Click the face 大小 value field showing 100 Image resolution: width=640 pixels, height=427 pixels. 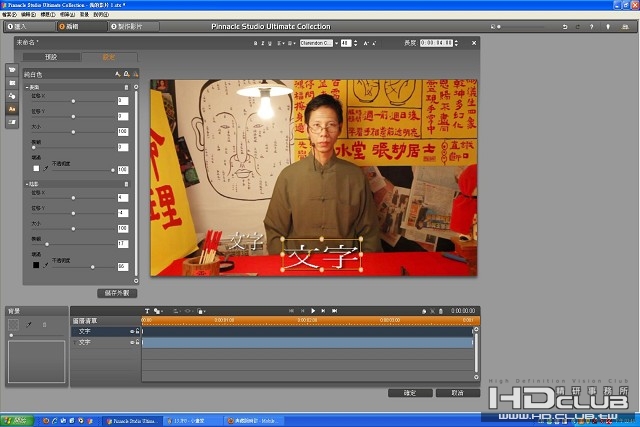123,132
